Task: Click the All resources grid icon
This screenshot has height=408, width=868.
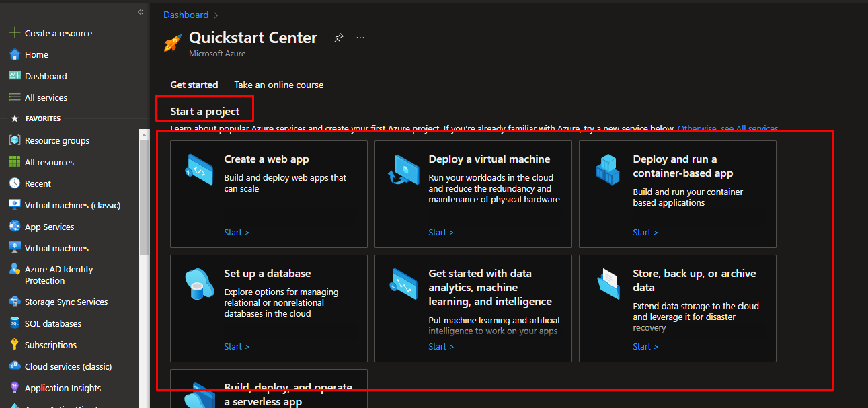Action: (14, 162)
